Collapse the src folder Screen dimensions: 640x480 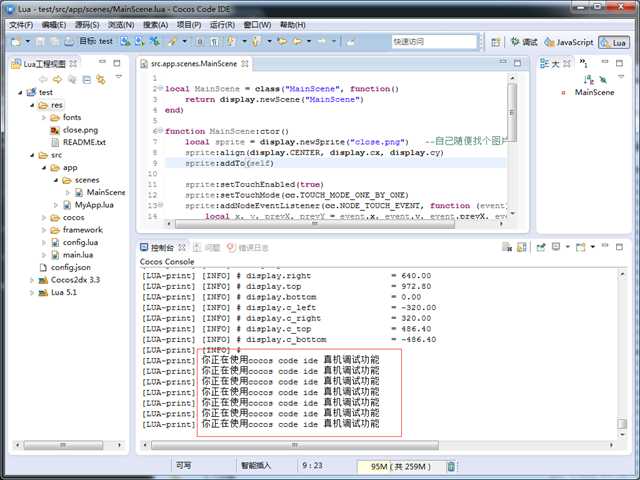click(x=32, y=155)
